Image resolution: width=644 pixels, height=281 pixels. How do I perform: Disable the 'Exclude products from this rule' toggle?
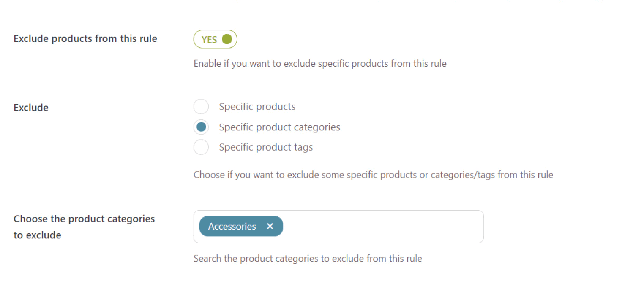coord(215,39)
